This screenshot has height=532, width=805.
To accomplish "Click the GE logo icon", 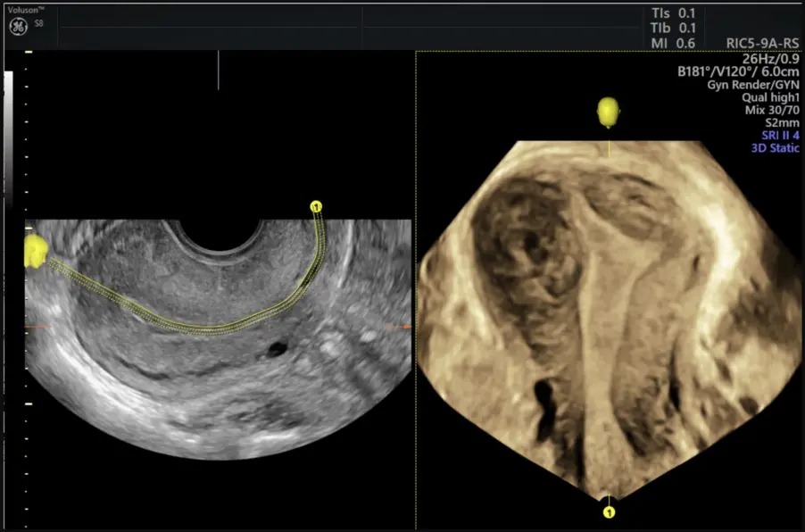I will (x=18, y=27).
